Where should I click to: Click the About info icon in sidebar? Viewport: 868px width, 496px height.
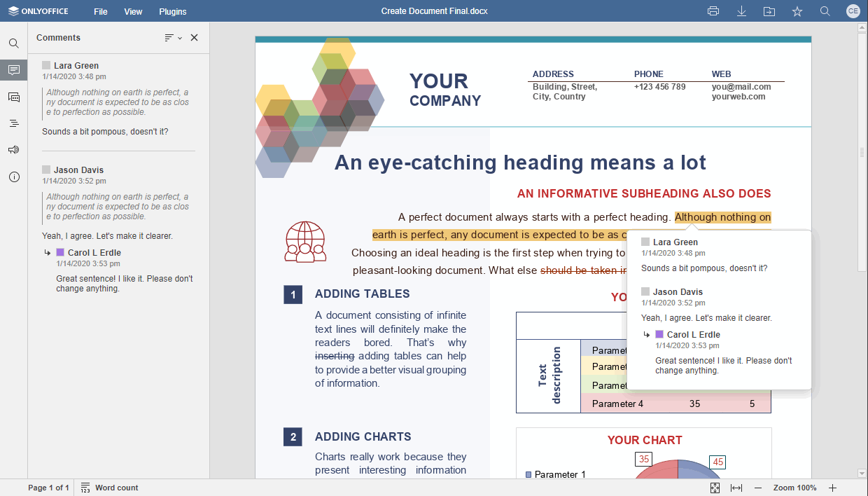[x=14, y=177]
